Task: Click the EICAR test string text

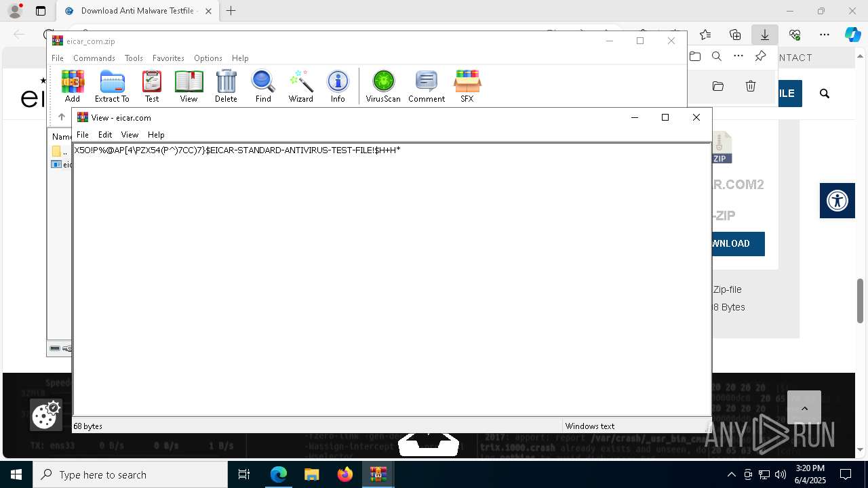Action: coord(237,150)
